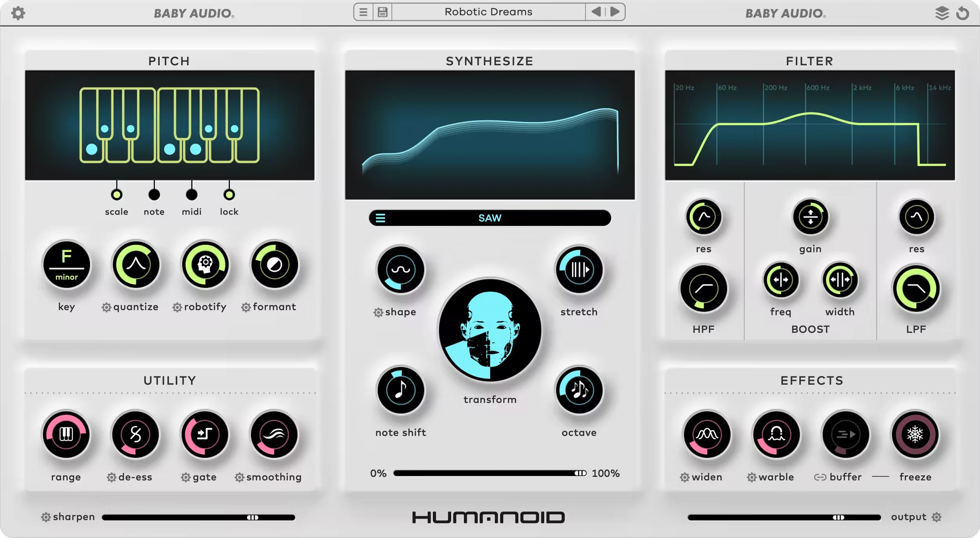Image resolution: width=980 pixels, height=538 pixels.
Task: Click the shape knob
Action: (401, 270)
